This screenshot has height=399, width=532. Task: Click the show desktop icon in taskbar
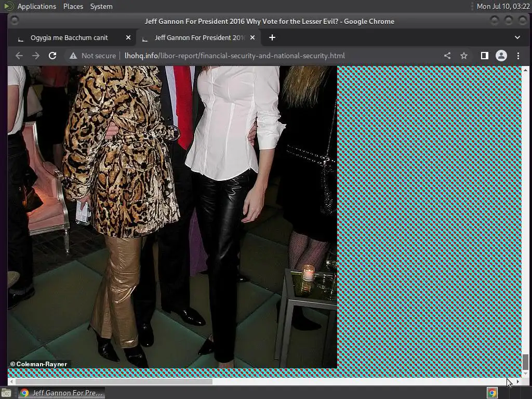[6, 393]
